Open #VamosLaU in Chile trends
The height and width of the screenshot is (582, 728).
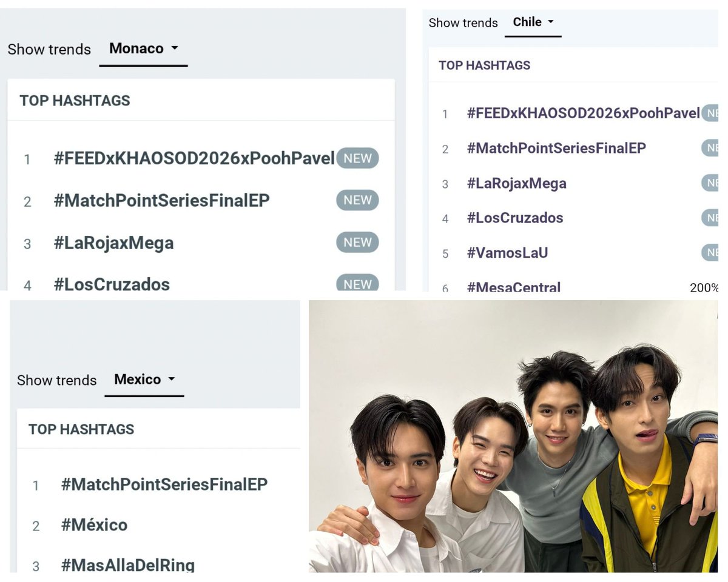pos(507,253)
